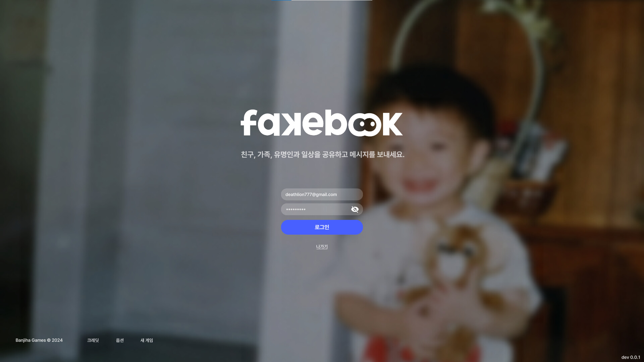Click the white portion of top progress bar

[332, 0]
